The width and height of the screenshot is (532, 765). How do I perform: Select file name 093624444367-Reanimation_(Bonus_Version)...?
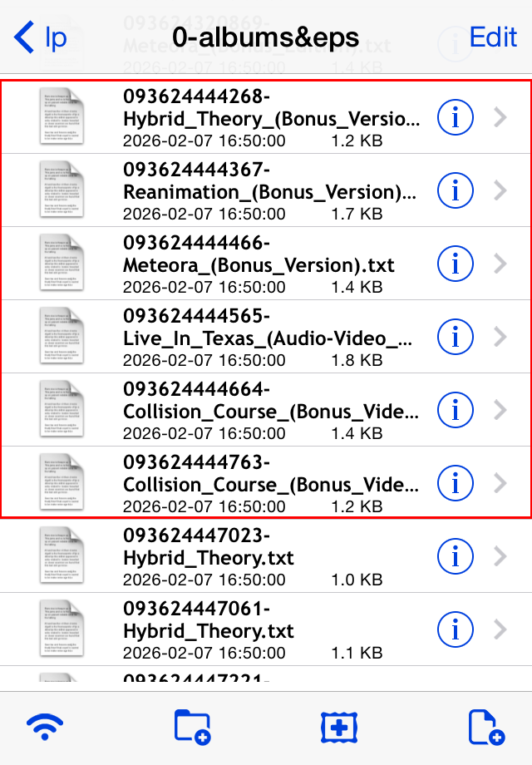click(269, 181)
